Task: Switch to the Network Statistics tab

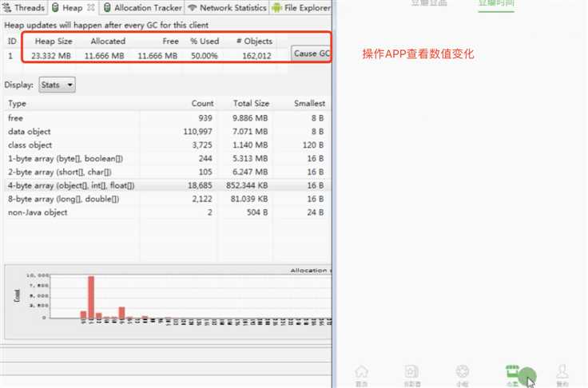Action: pos(227,7)
